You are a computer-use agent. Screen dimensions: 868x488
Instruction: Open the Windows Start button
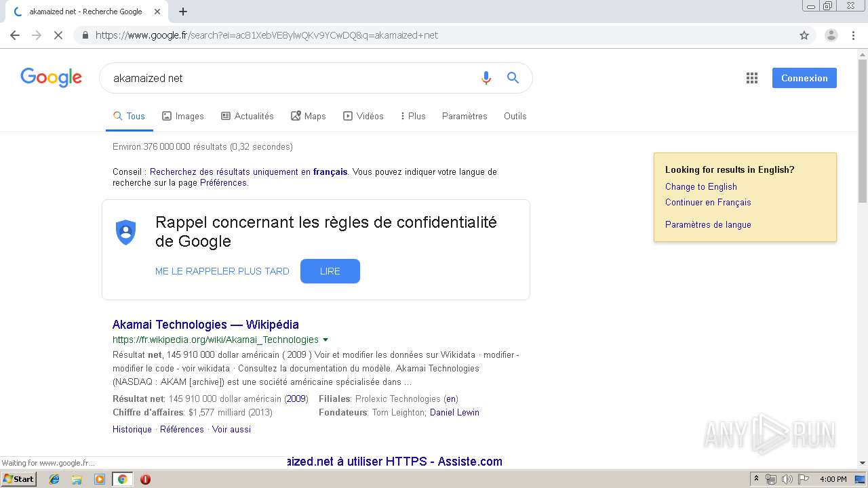pyautogui.click(x=18, y=479)
